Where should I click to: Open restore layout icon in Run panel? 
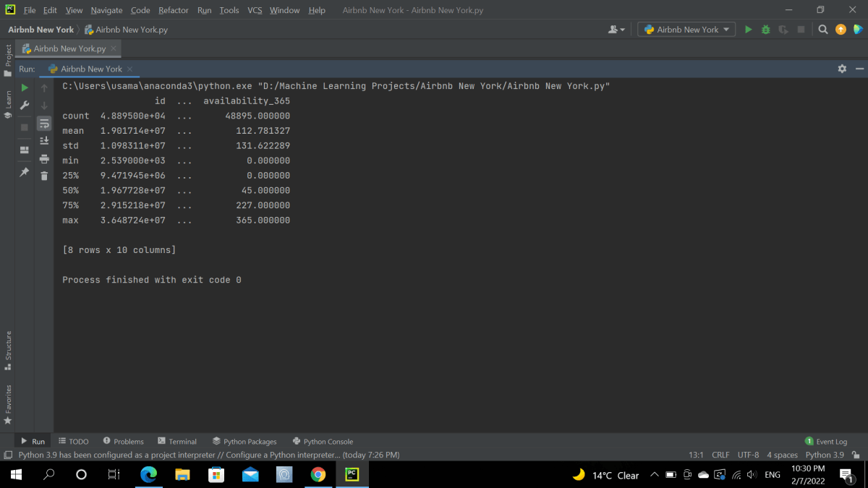pos(24,150)
